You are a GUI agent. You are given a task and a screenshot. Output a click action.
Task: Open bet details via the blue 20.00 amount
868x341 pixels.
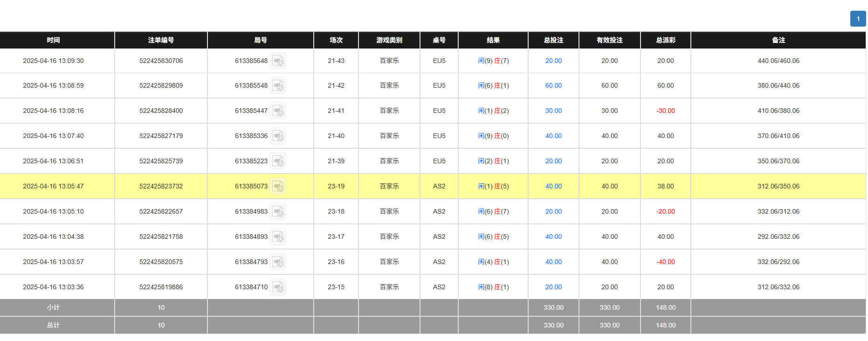tap(553, 61)
